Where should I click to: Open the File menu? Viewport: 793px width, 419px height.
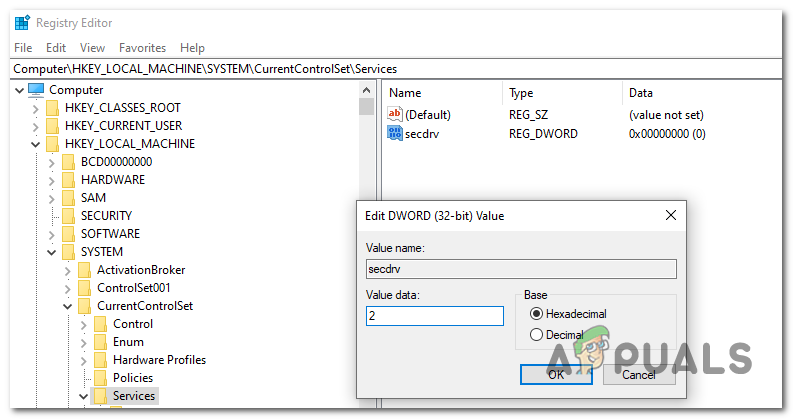pos(23,48)
